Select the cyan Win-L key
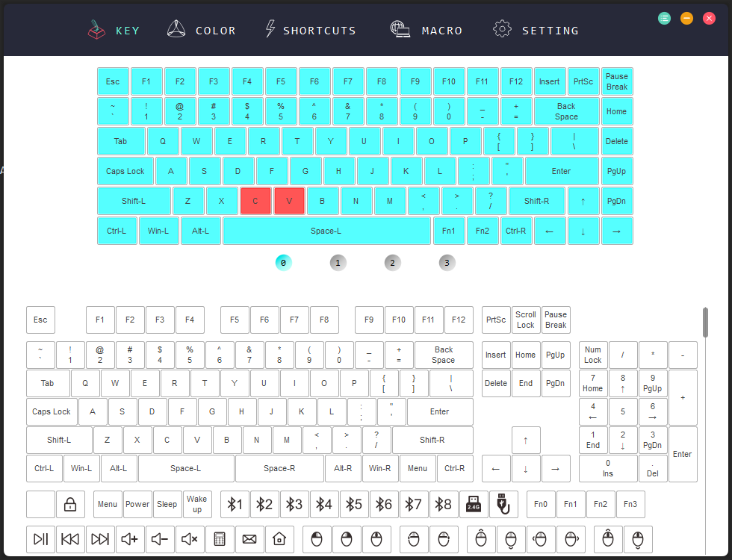This screenshot has width=732, height=560. 158,231
